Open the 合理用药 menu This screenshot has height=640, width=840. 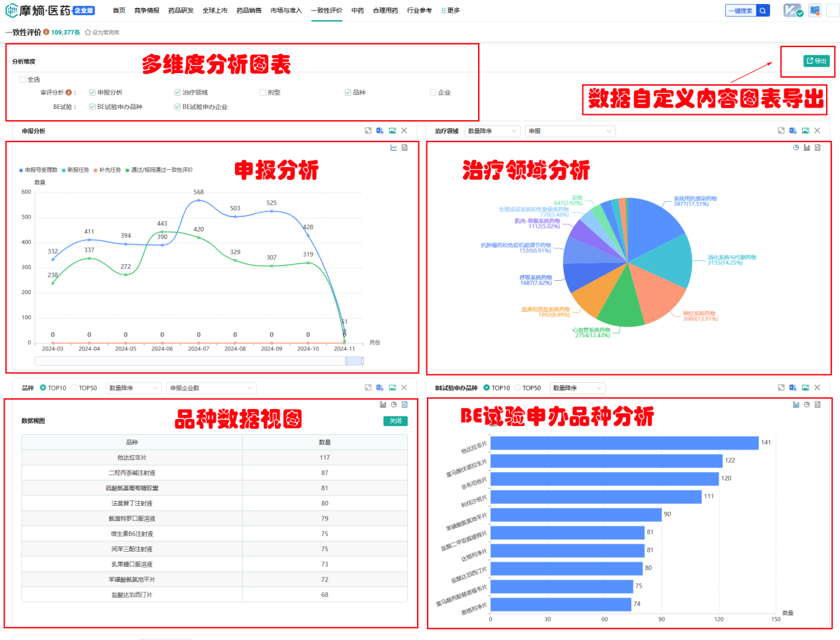385,11
